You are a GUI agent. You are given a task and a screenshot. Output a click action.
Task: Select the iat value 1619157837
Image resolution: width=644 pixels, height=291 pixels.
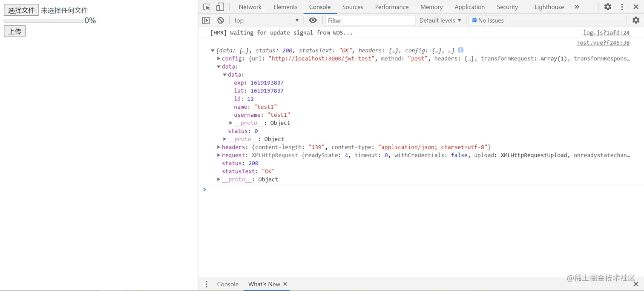pos(267,91)
